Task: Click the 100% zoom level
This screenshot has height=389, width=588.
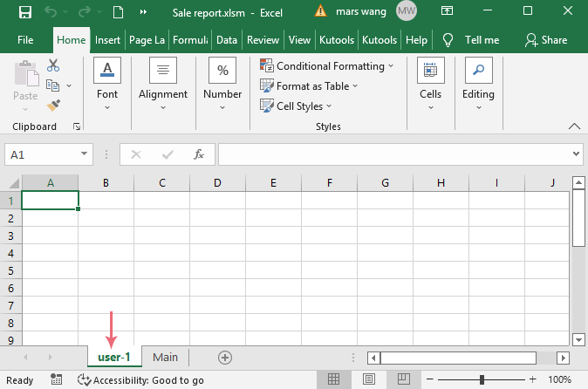Action: point(559,379)
